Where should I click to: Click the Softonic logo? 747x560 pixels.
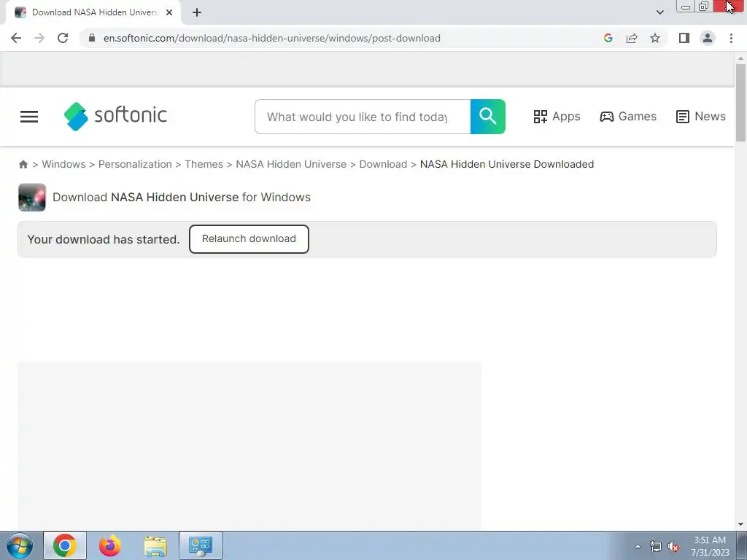[x=115, y=116]
